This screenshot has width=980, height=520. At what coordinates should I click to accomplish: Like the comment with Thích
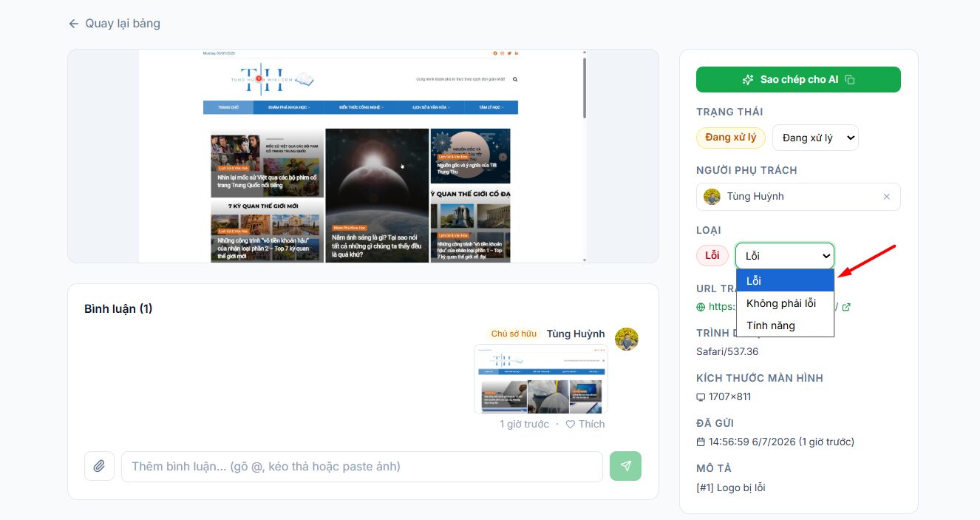pos(585,424)
